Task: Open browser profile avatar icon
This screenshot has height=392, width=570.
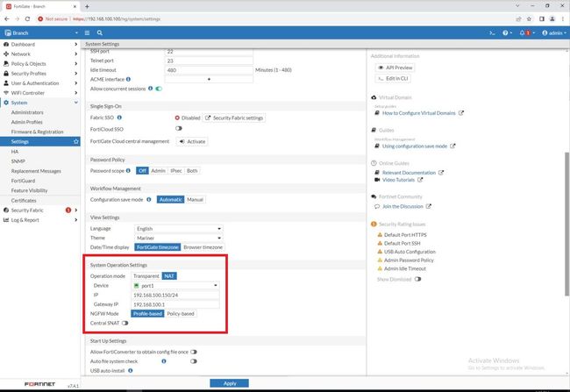Action: 552,19
